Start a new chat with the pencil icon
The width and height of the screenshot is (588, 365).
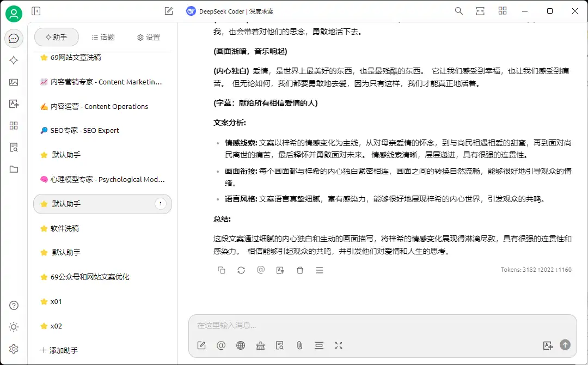(x=169, y=10)
